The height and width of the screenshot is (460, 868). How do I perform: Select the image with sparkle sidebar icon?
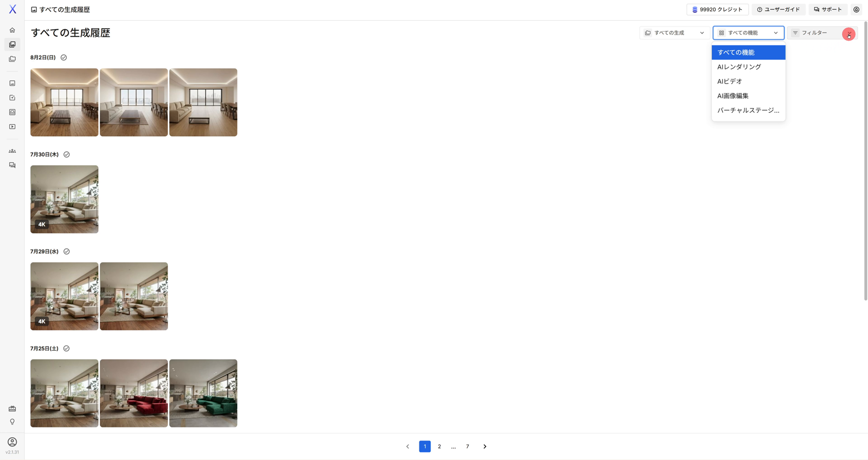pyautogui.click(x=12, y=98)
